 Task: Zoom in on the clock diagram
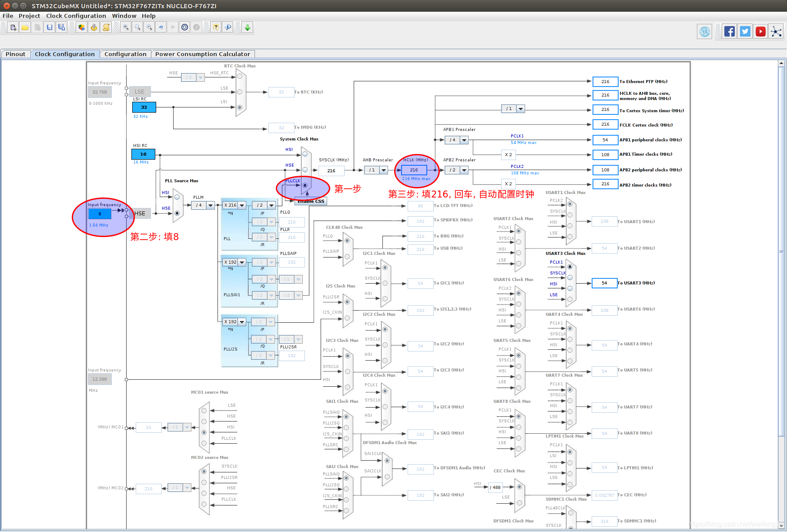pos(126,27)
